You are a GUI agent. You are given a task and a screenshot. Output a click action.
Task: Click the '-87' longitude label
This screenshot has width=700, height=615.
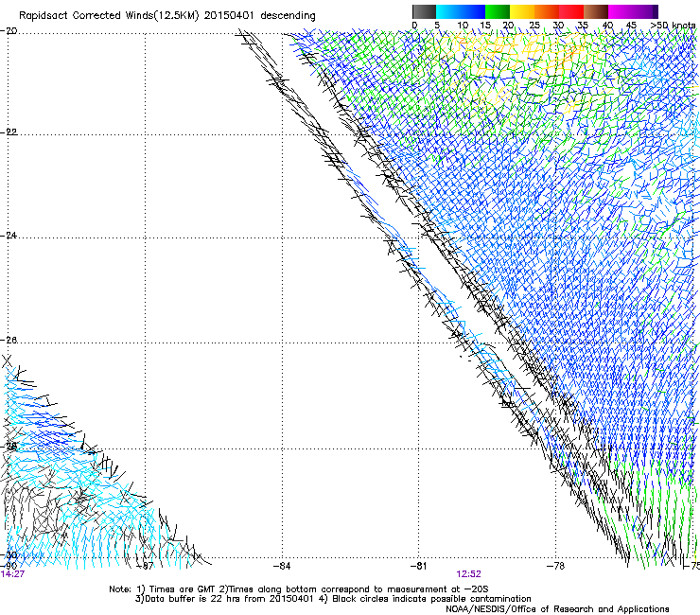coord(145,566)
